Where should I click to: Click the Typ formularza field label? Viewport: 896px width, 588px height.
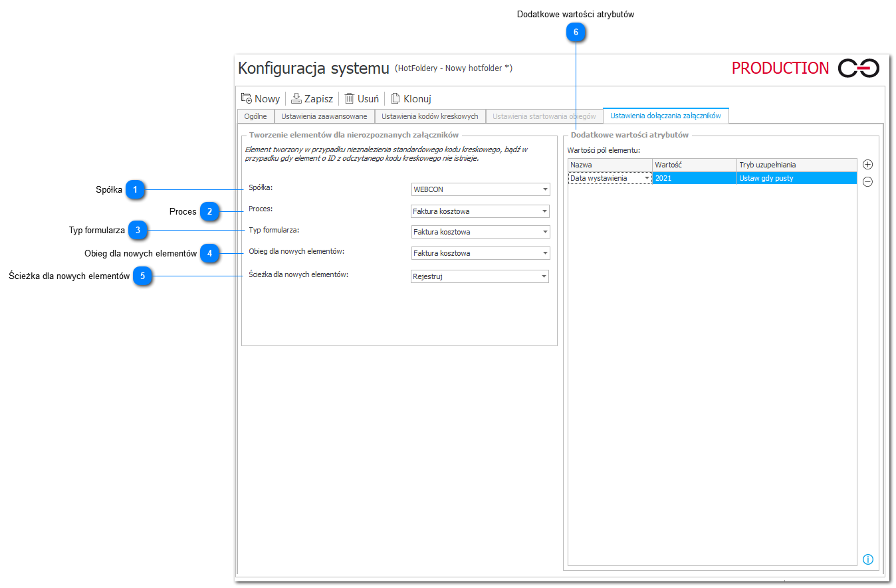point(274,229)
